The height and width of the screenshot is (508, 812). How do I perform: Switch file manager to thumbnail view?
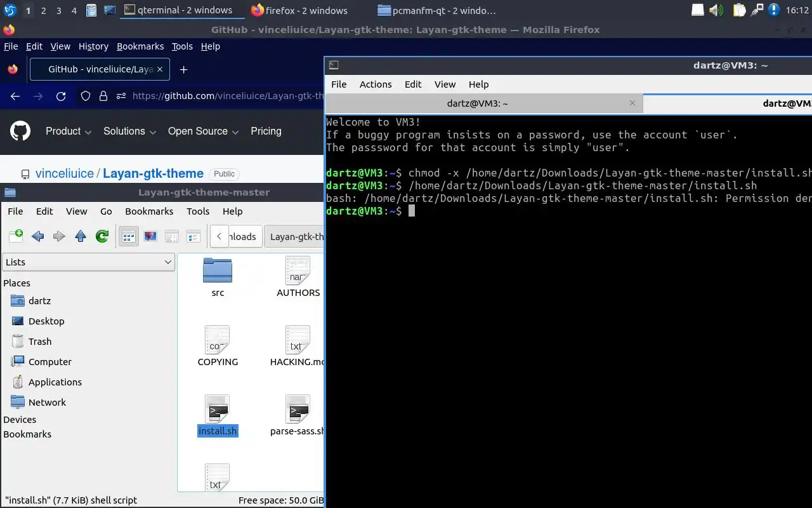click(x=150, y=236)
